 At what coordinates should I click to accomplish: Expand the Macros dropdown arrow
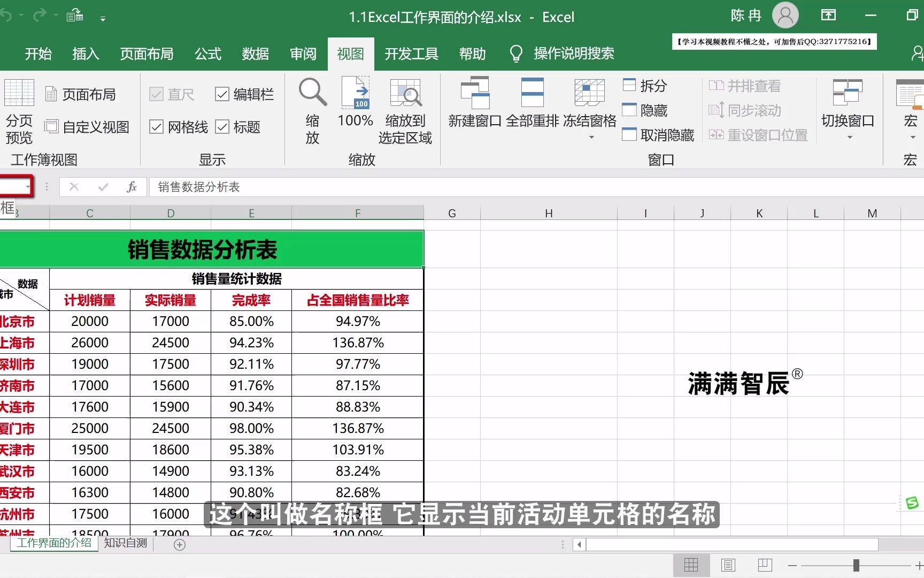coord(913,138)
